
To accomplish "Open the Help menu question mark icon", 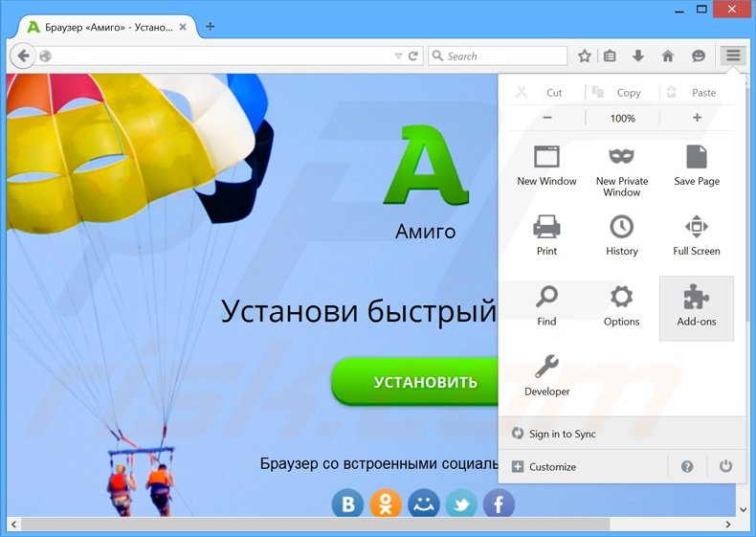I will (x=687, y=466).
